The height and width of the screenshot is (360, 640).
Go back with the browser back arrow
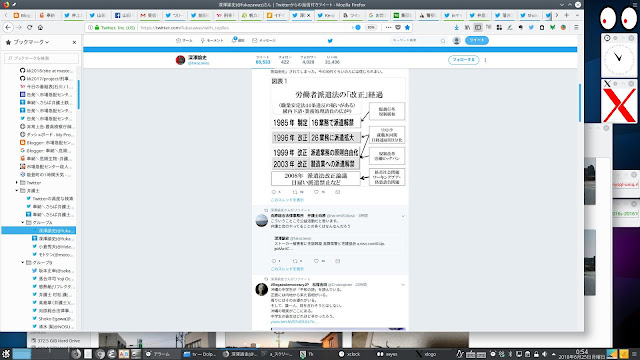pyautogui.click(x=8, y=27)
